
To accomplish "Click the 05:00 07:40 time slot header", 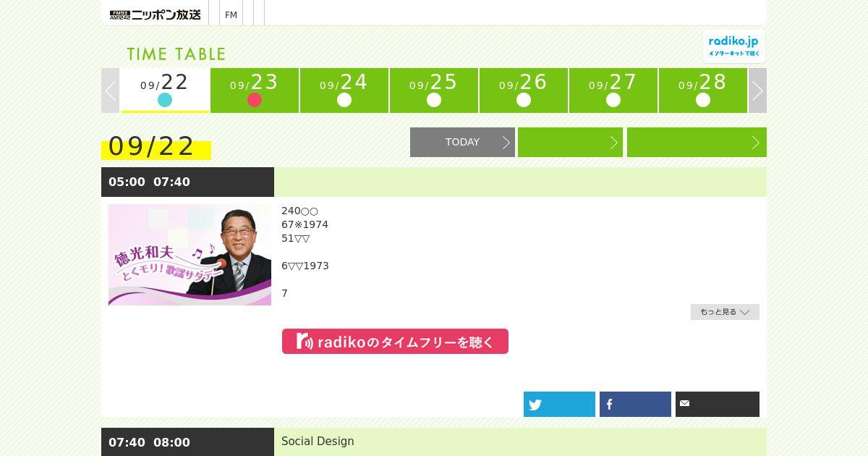I will (x=187, y=182).
